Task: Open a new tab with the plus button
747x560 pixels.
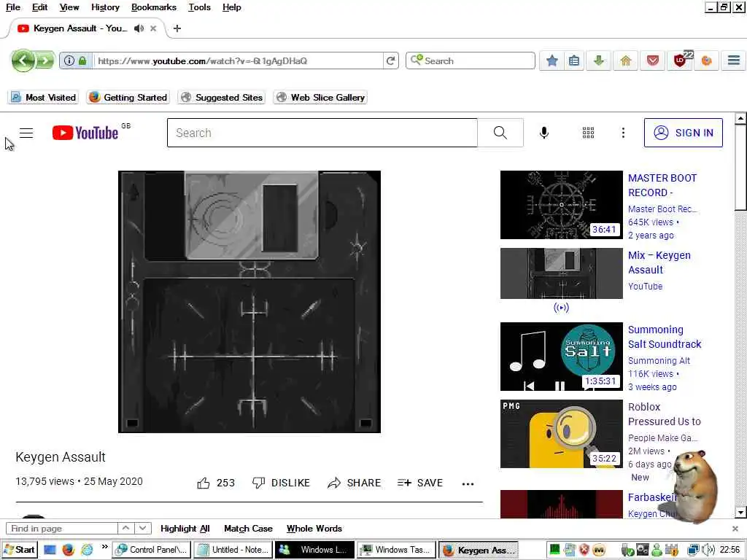Action: [177, 28]
